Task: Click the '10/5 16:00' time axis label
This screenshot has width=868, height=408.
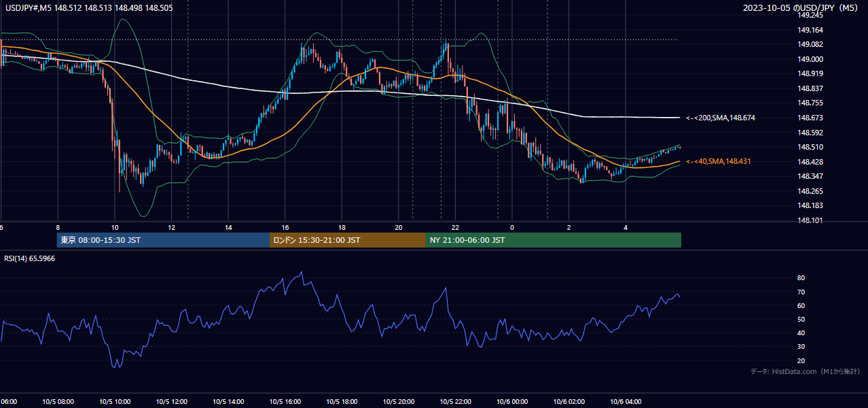Action: (x=285, y=402)
